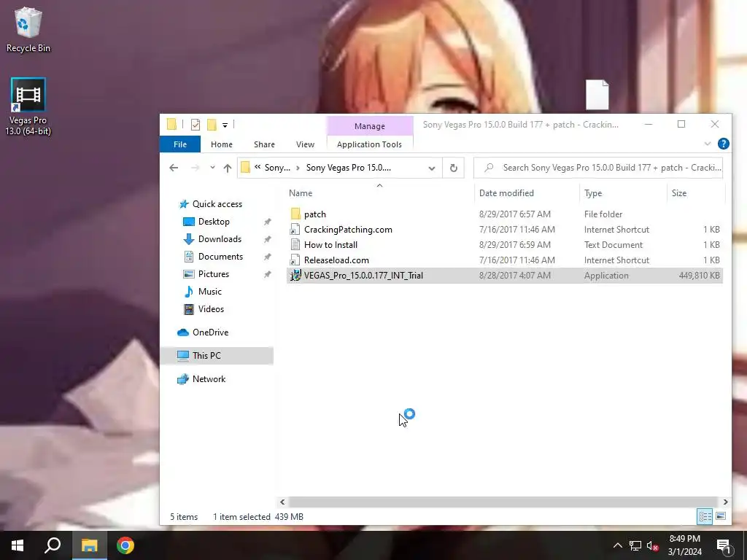The image size is (747, 560).
Task: Click the horizontal scrollbar left arrow
Action: [x=282, y=502]
